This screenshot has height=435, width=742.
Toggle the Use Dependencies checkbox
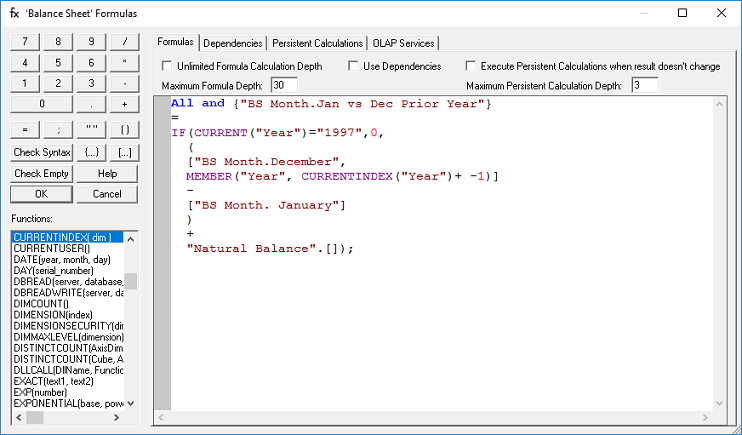[x=353, y=66]
